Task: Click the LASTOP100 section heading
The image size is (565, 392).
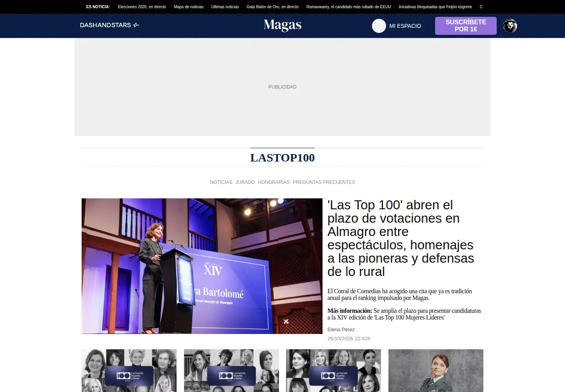Action: click(282, 158)
